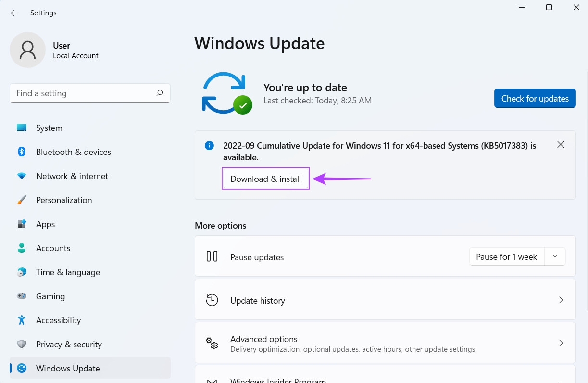This screenshot has height=383, width=588.
Task: Open Bluetooth & devices settings
Action: pos(90,152)
